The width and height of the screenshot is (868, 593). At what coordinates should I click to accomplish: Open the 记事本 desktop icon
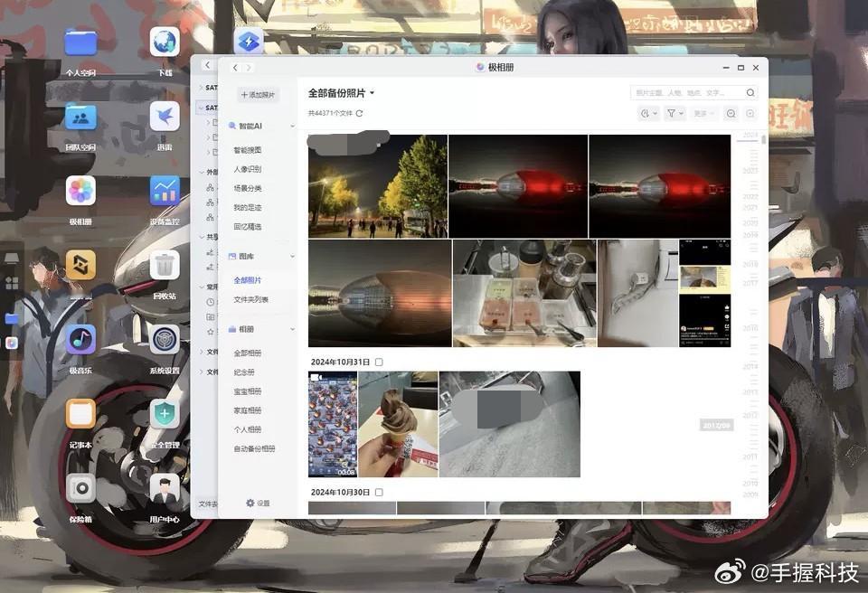(80, 414)
